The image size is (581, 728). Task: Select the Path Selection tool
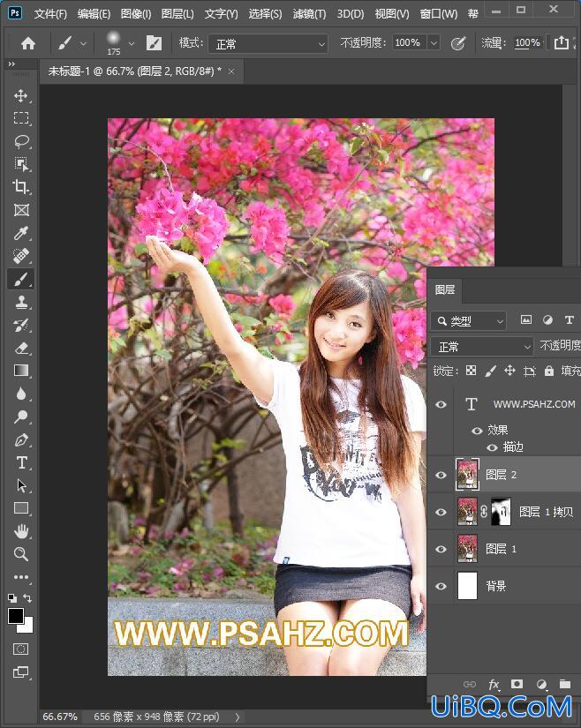point(21,485)
